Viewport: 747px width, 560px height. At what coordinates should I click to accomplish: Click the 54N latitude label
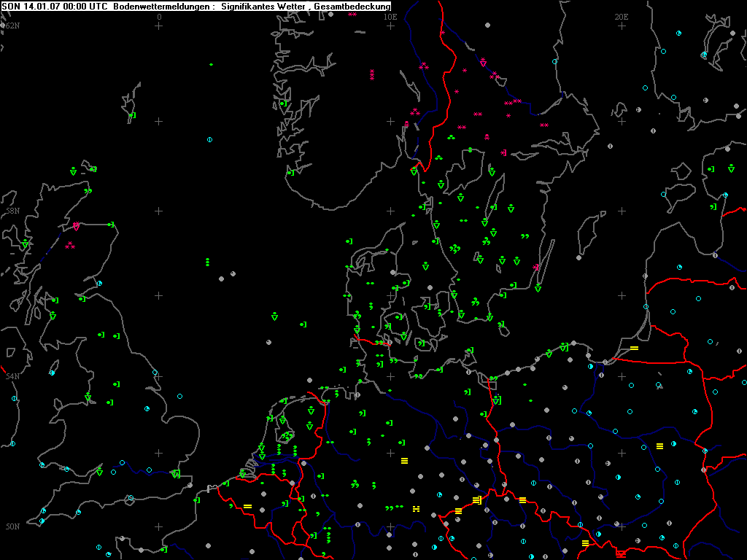tap(12, 376)
